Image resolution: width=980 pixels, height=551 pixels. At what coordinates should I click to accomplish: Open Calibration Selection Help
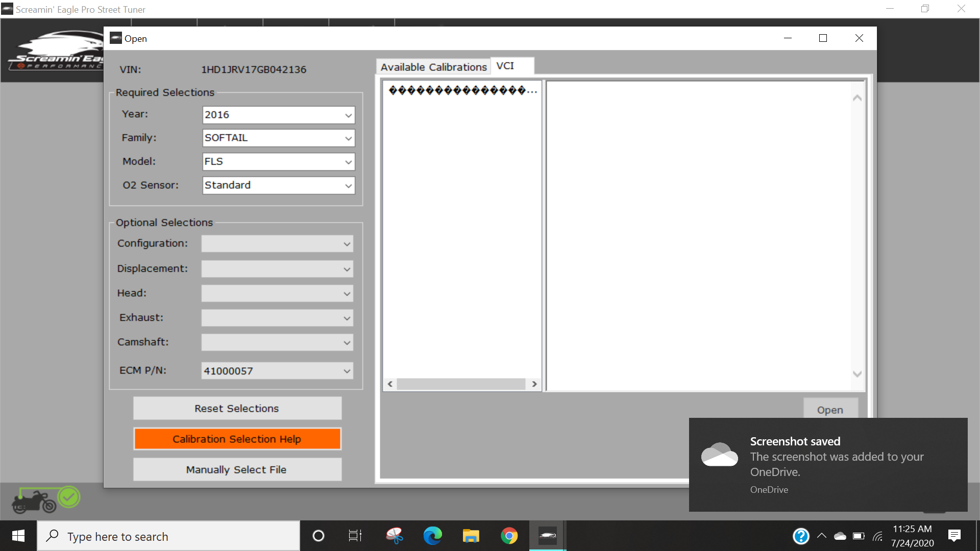point(237,439)
